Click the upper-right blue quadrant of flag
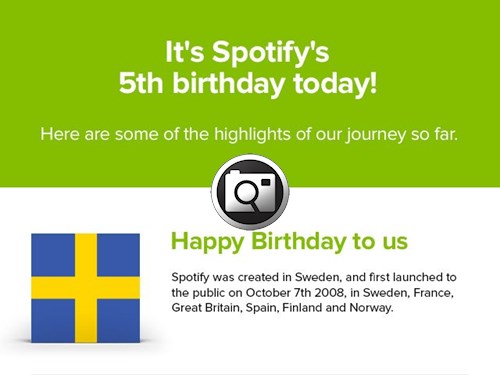 pyautogui.click(x=118, y=255)
